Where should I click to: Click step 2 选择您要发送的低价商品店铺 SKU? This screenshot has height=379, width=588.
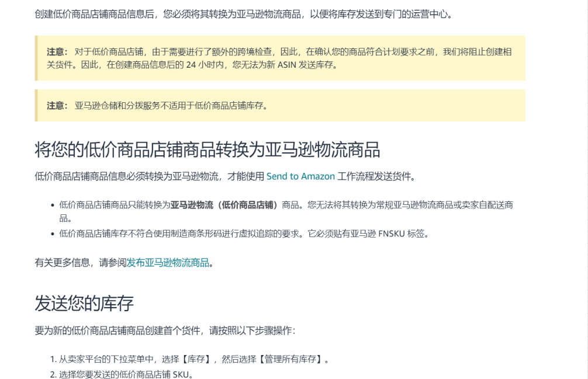[126, 374]
